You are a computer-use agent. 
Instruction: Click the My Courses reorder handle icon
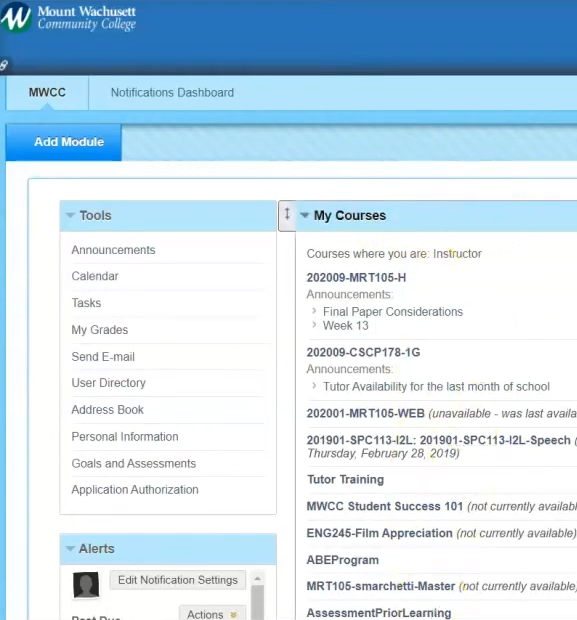coord(287,214)
